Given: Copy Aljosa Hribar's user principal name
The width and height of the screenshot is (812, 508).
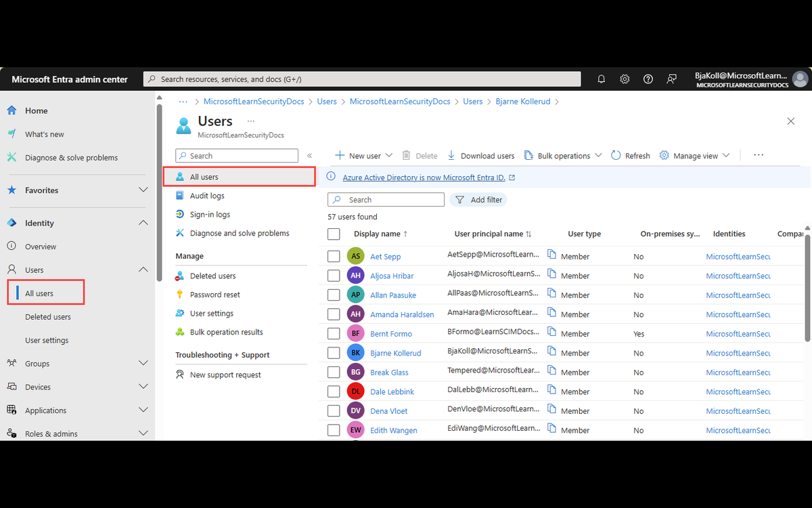Looking at the screenshot, I should pyautogui.click(x=551, y=274).
